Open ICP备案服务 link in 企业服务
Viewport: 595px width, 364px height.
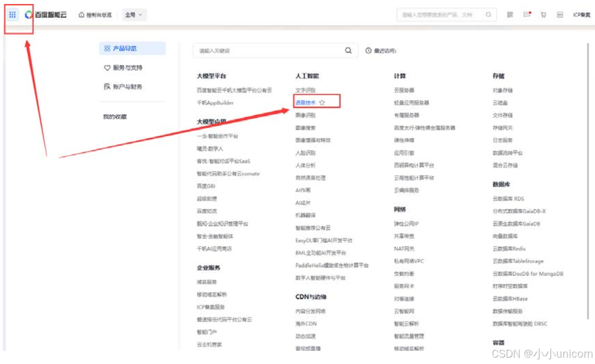(x=211, y=307)
